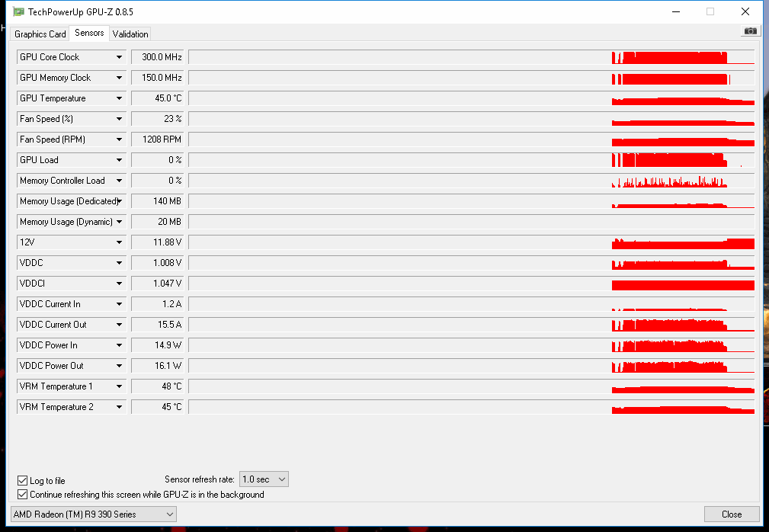The image size is (769, 532).
Task: Open the VDDC Power Out dropdown
Action: [119, 366]
